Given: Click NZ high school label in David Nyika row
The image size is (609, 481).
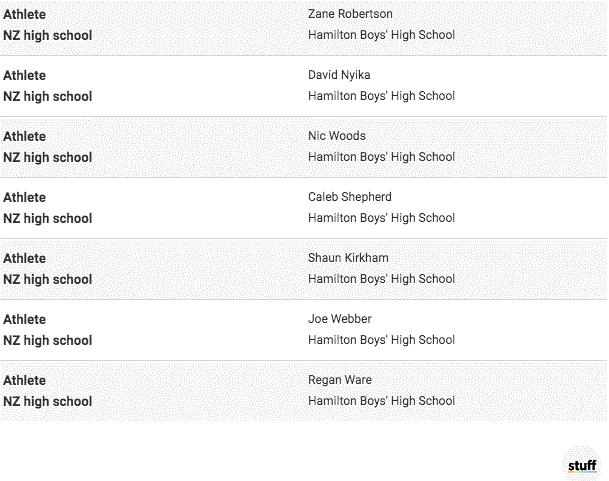Looking at the screenshot, I should [x=47, y=97].
